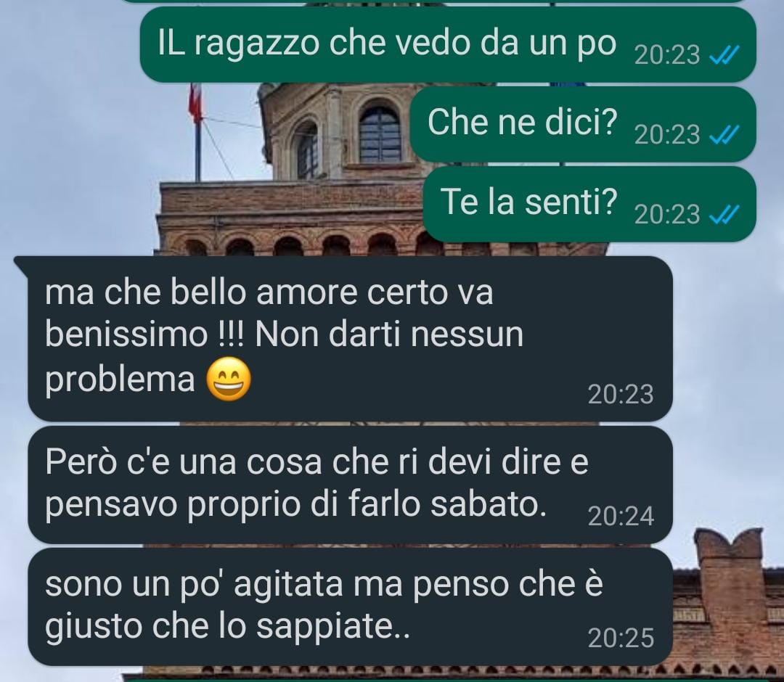Screen dimensions: 784x682
Task: Tap double check marks on 'Te la senti?'
Action: point(724,215)
